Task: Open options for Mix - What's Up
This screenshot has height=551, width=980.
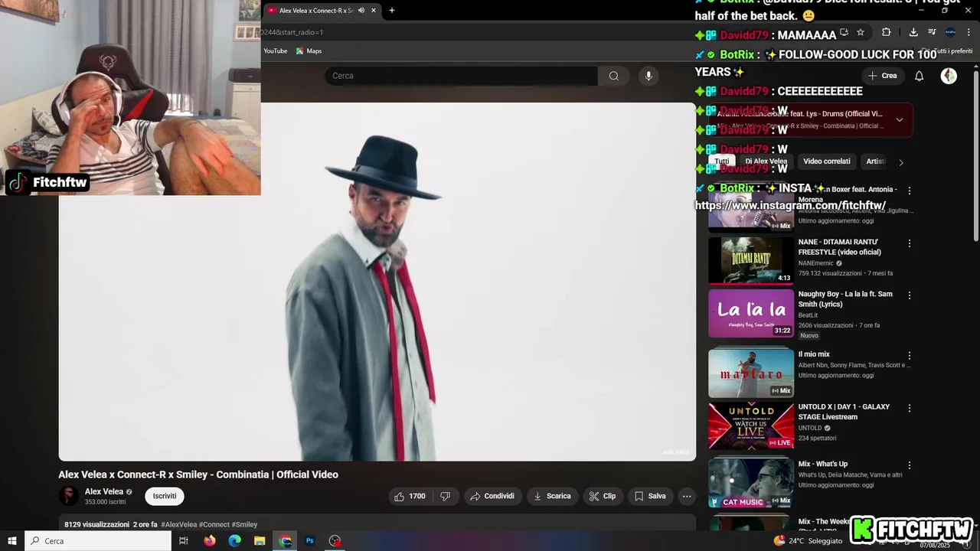Action: tap(910, 465)
